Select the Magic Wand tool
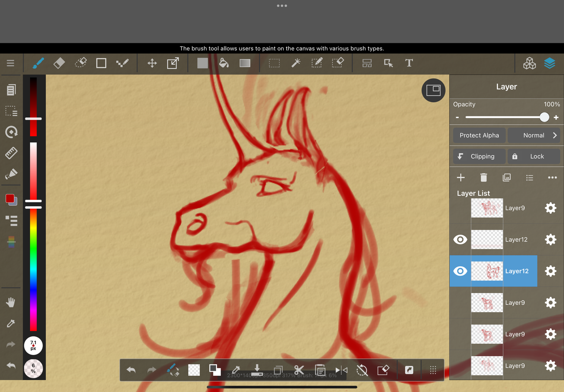 [296, 63]
